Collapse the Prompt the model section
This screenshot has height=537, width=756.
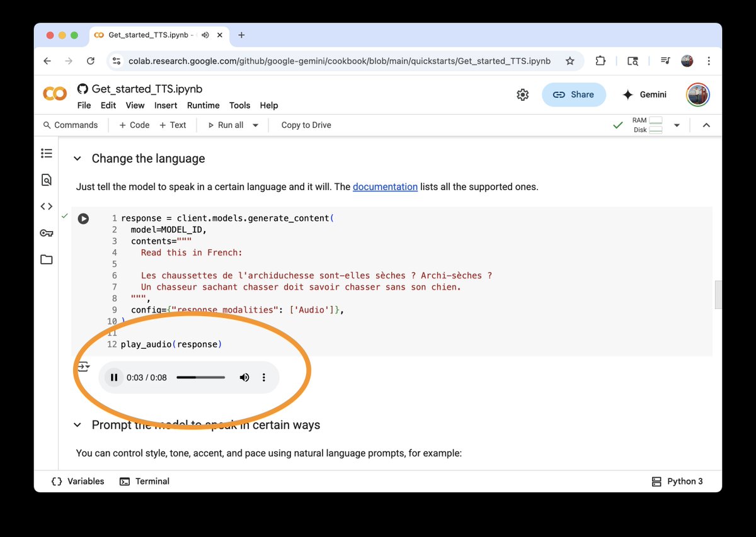[x=77, y=425]
